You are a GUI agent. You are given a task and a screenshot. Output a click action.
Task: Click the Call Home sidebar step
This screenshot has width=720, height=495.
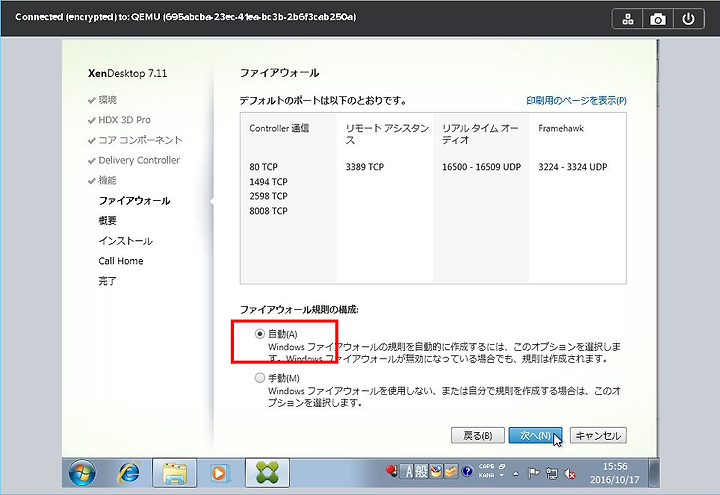121,261
